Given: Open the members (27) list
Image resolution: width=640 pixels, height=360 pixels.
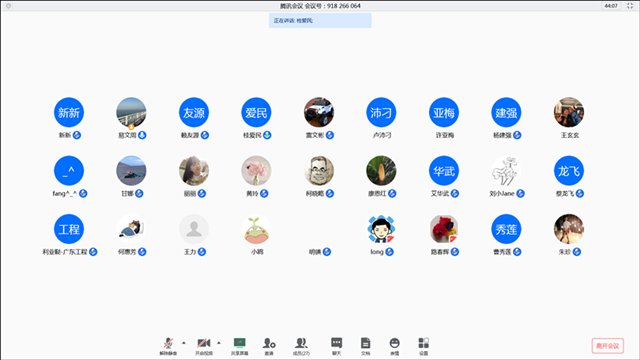Looking at the screenshot, I should point(301,346).
